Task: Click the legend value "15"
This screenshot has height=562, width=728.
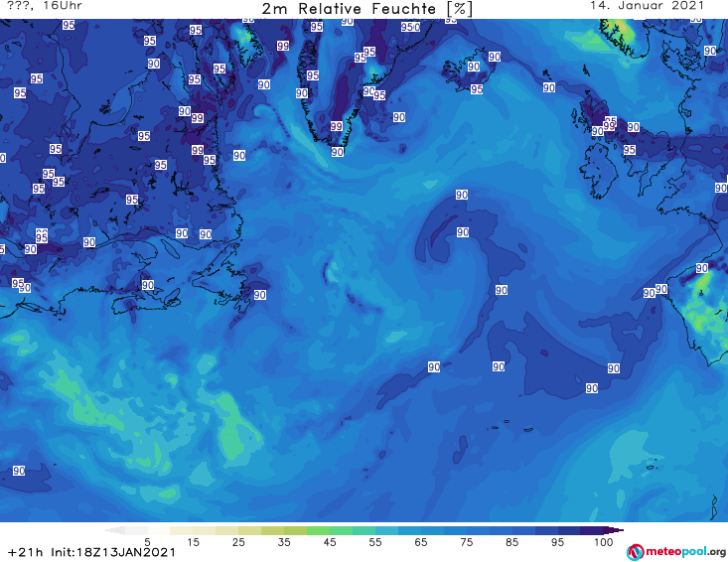Action: [x=193, y=542]
